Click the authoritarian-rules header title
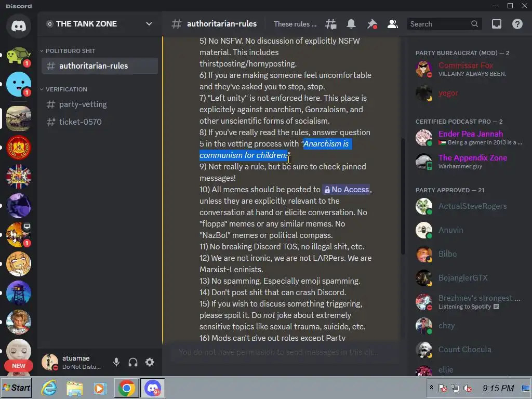Image resolution: width=532 pixels, height=399 pixels. pos(221,24)
